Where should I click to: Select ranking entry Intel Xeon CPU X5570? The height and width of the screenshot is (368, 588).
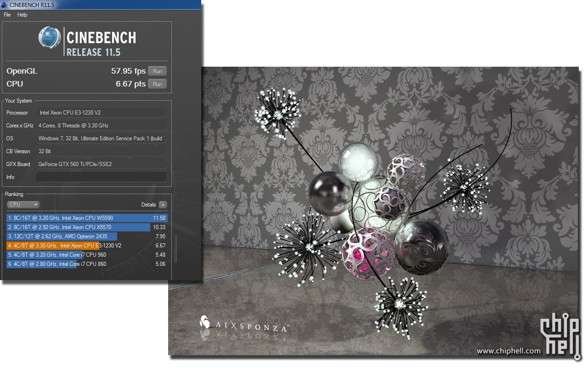point(87,227)
